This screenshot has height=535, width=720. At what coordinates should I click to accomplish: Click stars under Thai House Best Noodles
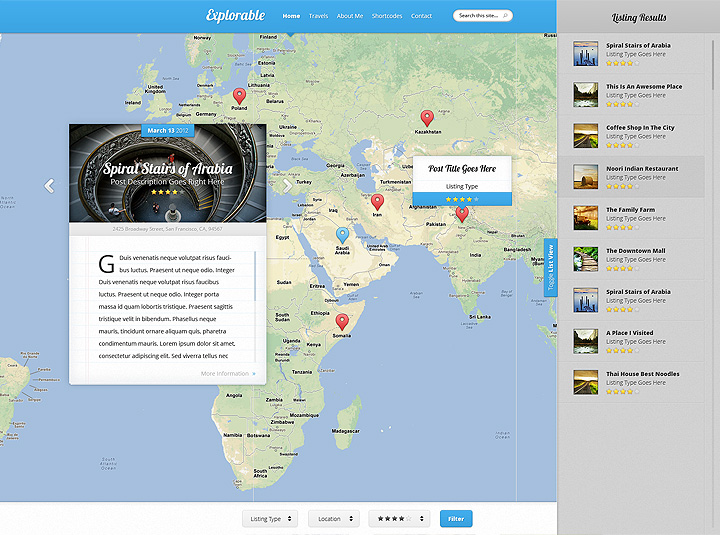click(x=622, y=392)
